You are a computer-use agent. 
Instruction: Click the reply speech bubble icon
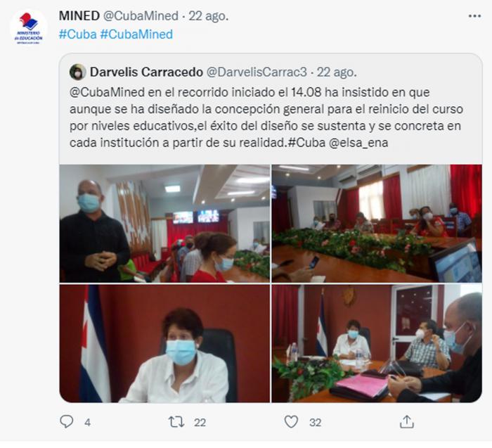[x=67, y=422]
